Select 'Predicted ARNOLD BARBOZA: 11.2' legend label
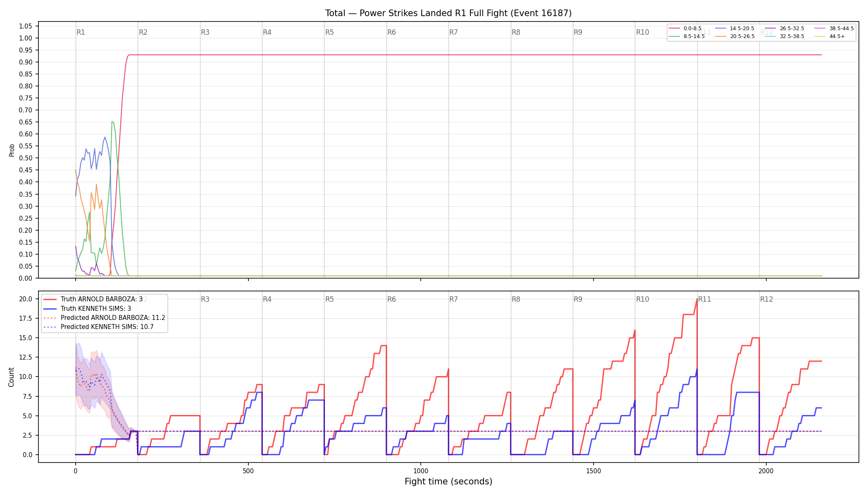Image resolution: width=868 pixels, height=496 pixels. click(x=113, y=318)
